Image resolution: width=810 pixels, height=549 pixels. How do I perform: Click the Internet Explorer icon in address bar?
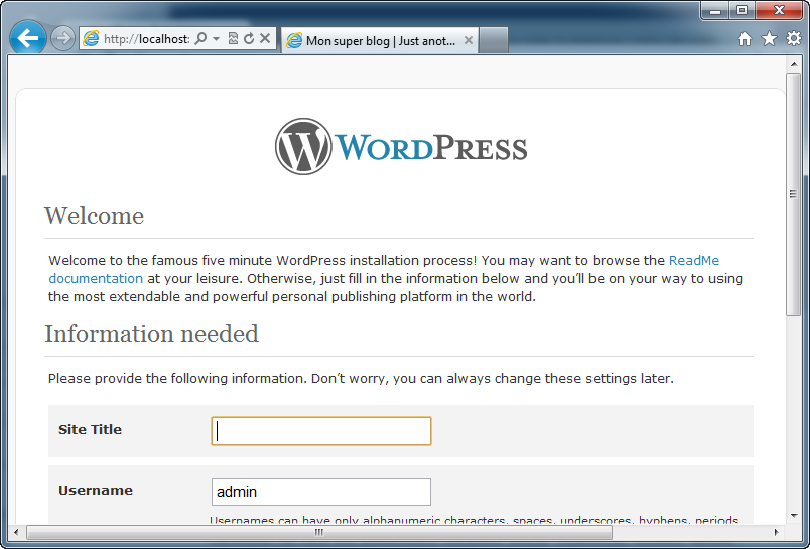click(91, 38)
